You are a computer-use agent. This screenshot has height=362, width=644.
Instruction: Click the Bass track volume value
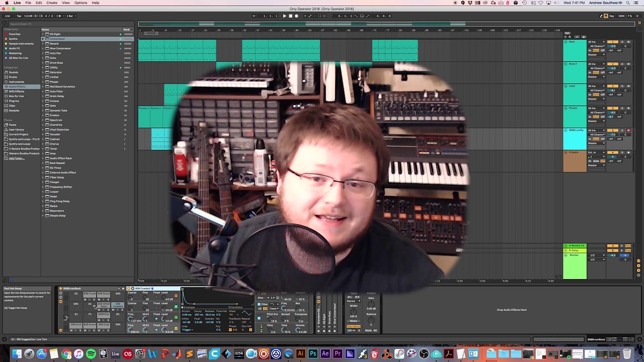click(613, 46)
